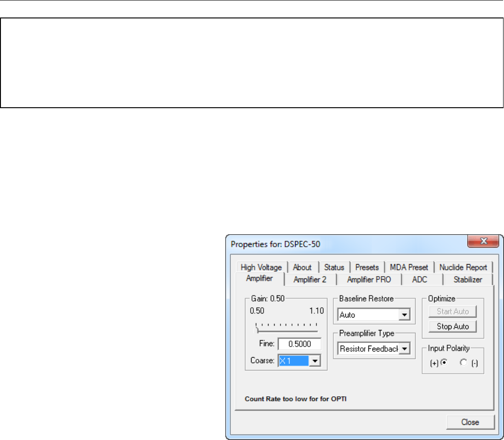Click the Resistor Feedback combo text

coord(368,349)
